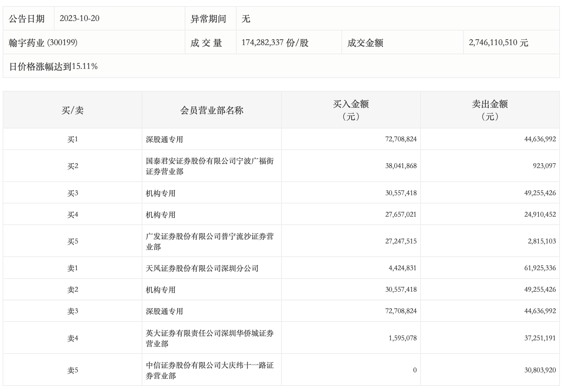This screenshot has width=566, height=392.
Task: Click the 买入金额 (元) column header
Action: (350, 110)
